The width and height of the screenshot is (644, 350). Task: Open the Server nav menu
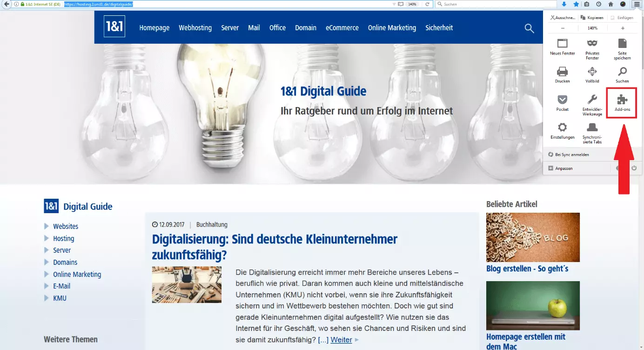click(x=230, y=28)
